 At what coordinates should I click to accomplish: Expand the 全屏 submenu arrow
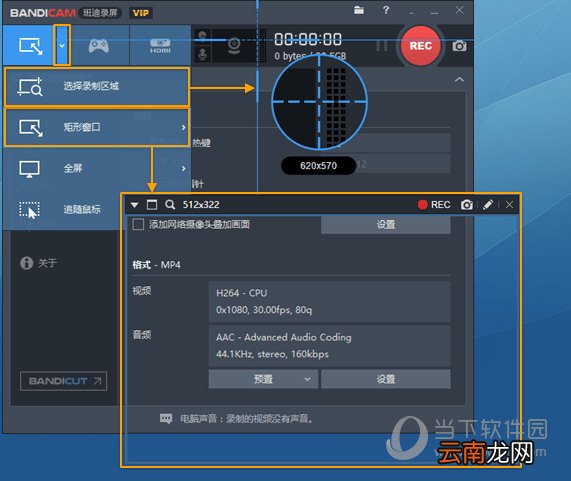click(183, 169)
